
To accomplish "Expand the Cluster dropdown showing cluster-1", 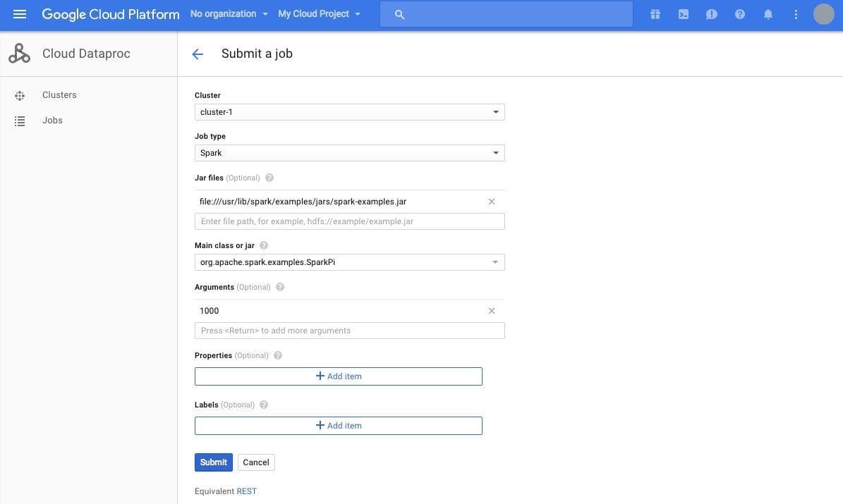I will point(349,112).
